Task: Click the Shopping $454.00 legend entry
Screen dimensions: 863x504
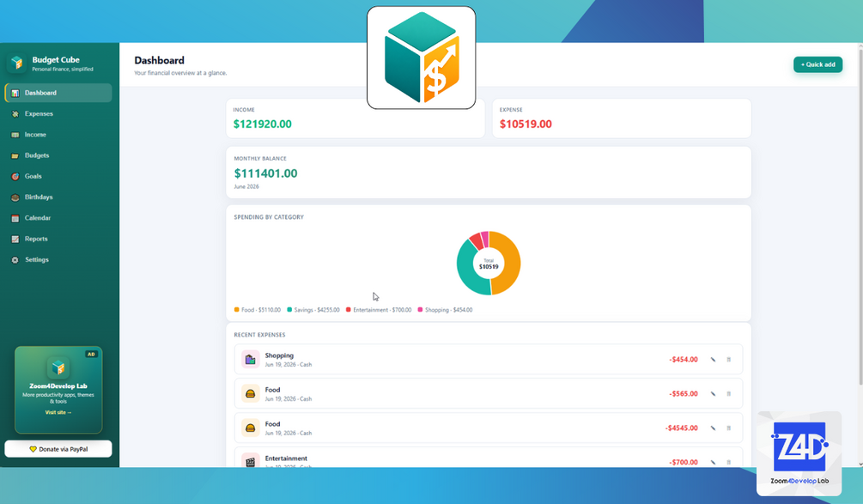Action: 446,310
